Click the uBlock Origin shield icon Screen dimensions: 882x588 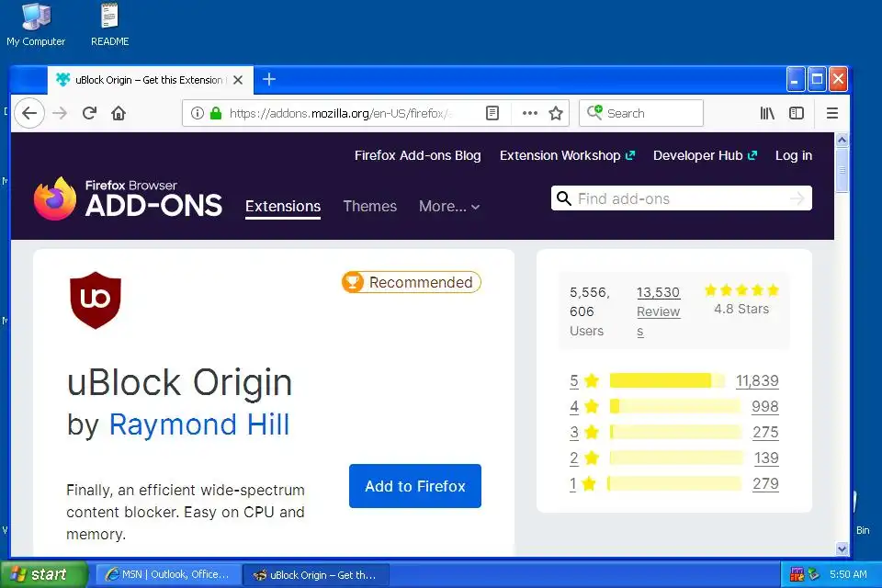pos(95,300)
